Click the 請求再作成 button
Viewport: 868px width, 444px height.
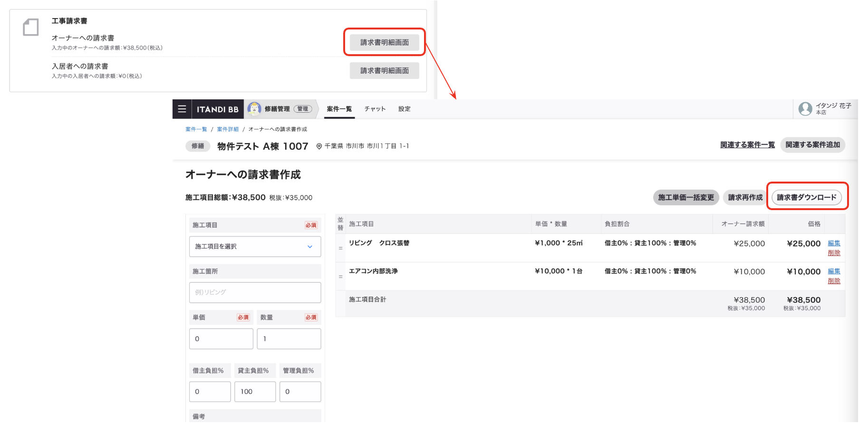point(745,197)
